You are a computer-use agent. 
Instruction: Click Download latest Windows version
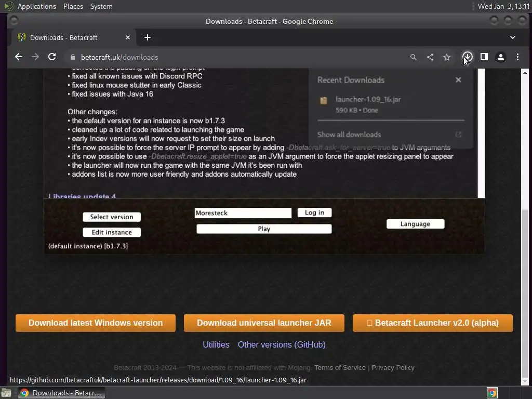coord(96,323)
